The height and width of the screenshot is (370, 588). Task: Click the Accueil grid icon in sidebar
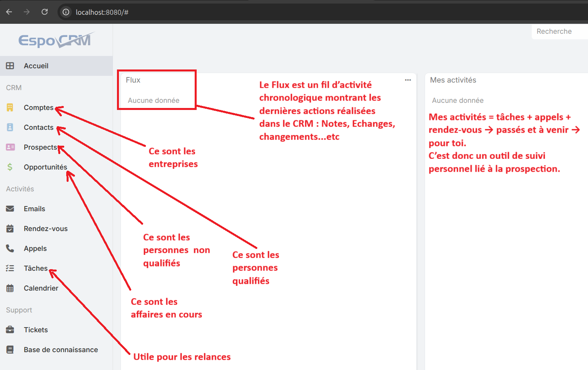tap(10, 66)
